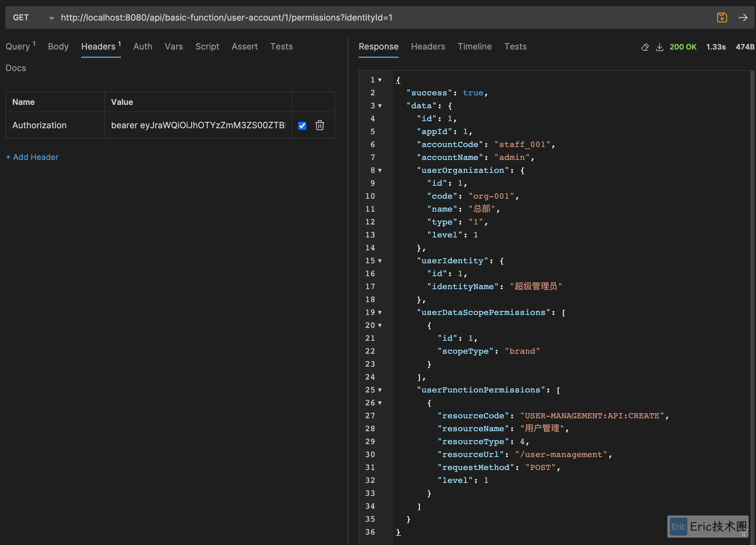The width and height of the screenshot is (756, 545).
Task: Click the "总部" name value
Action: [x=482, y=209]
